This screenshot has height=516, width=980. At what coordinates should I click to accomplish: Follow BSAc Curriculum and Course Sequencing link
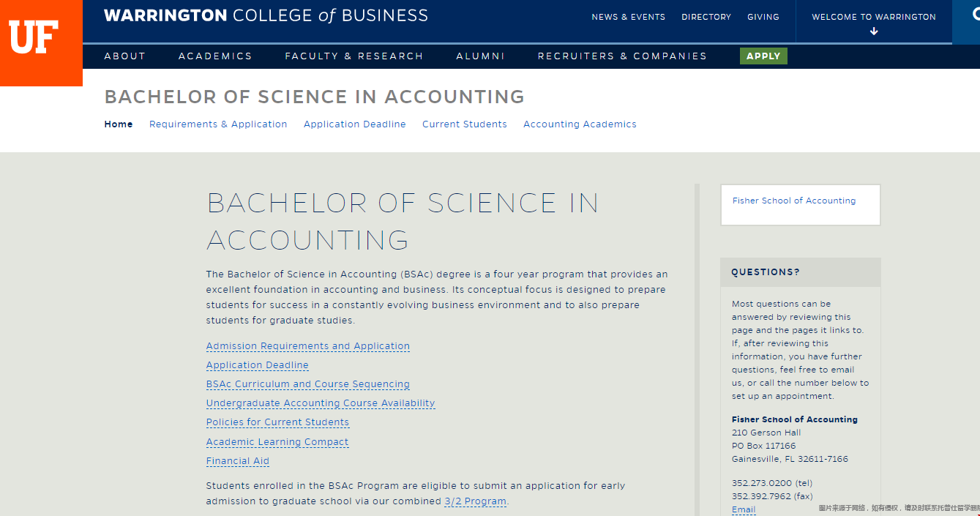point(307,384)
